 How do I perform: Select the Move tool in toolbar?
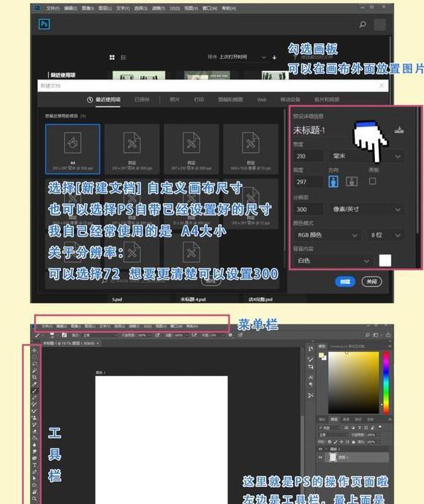tap(34, 350)
